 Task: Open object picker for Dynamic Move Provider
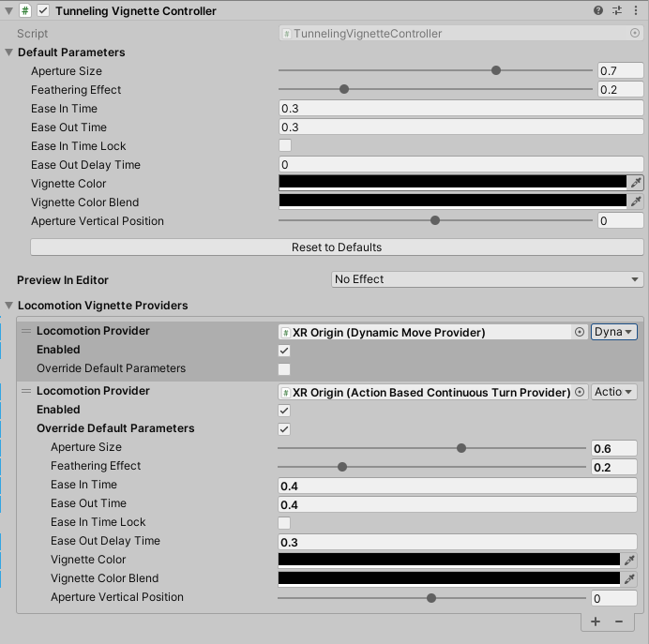point(579,332)
